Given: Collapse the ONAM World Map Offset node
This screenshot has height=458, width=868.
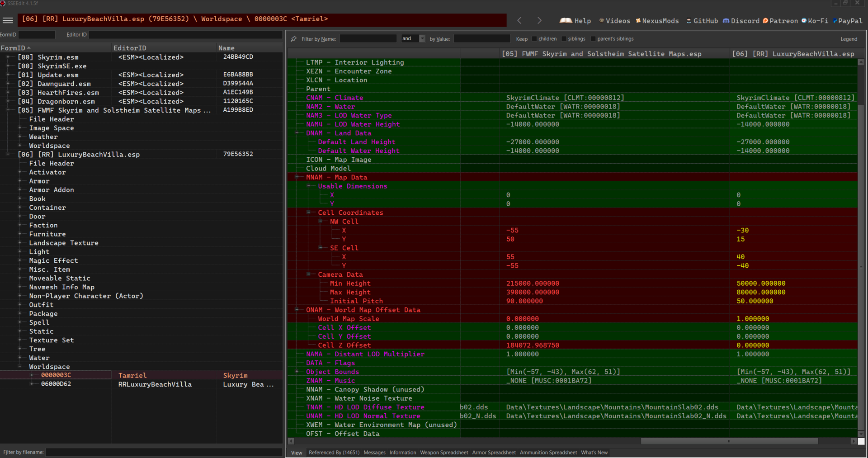Looking at the screenshot, I should point(297,310).
